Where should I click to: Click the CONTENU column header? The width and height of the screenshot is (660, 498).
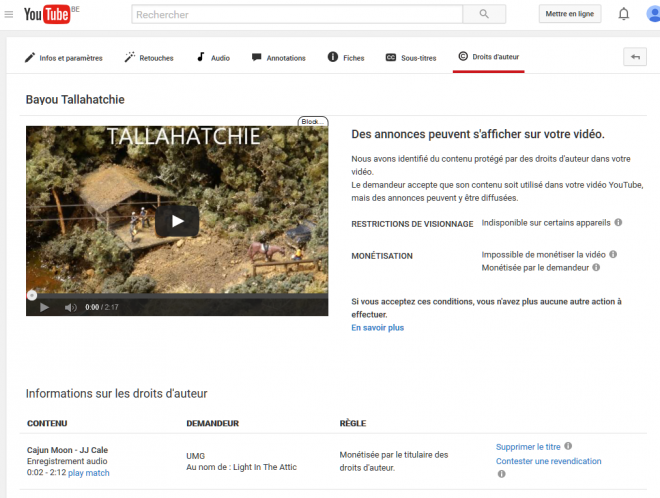tap(47, 423)
